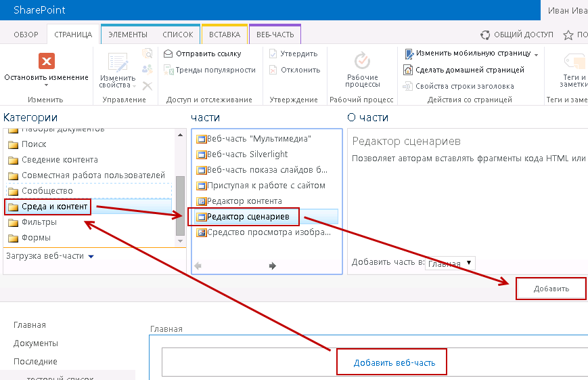Click the Отклонить reject icon
Image resolution: width=588 pixels, height=380 pixels.
click(x=273, y=70)
